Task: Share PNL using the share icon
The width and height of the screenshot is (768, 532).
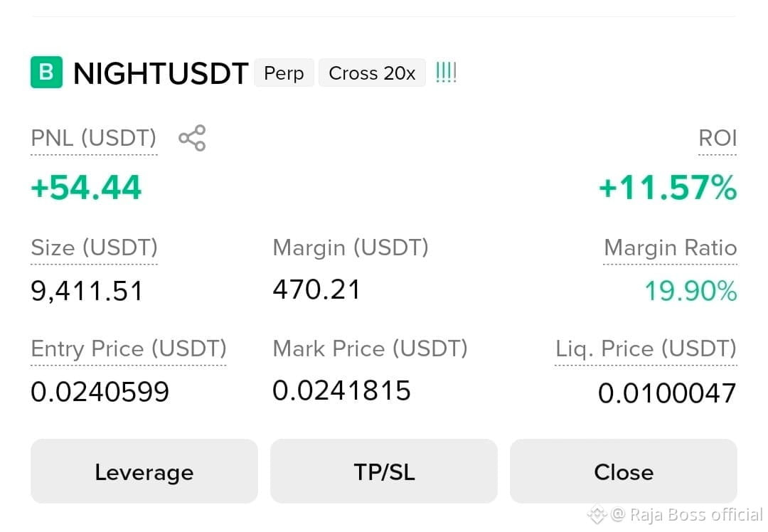Action: pyautogui.click(x=192, y=138)
